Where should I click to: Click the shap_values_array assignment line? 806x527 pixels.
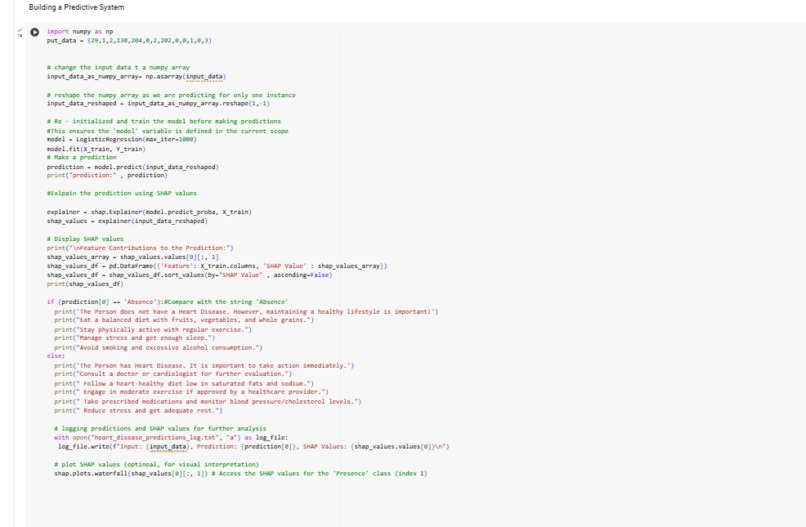point(133,257)
